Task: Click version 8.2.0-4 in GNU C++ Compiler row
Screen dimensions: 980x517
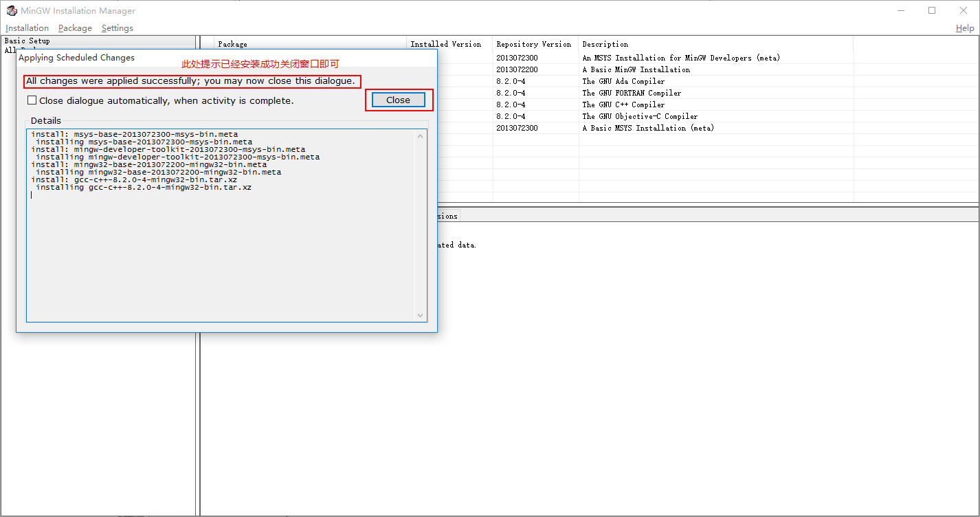Action: (x=511, y=104)
